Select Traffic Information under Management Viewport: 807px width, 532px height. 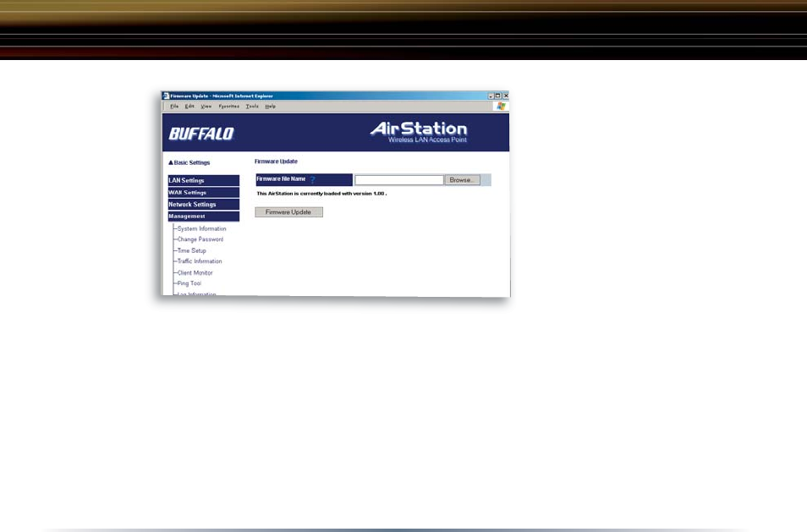coord(200,261)
